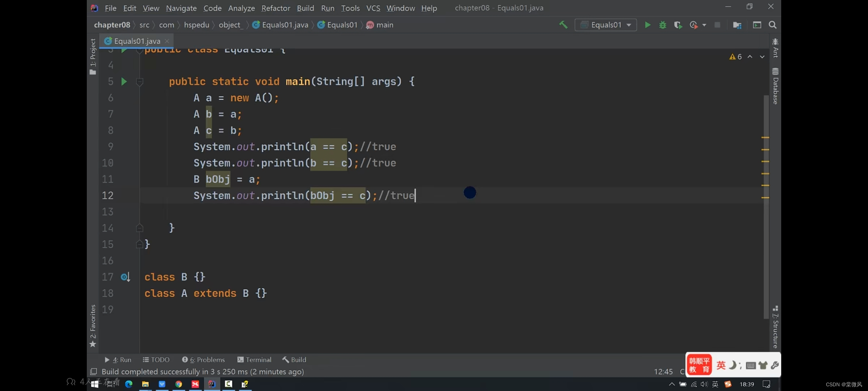Open Chrome from the Windows taskbar
Screen dimensions: 868x391
tap(179, 384)
